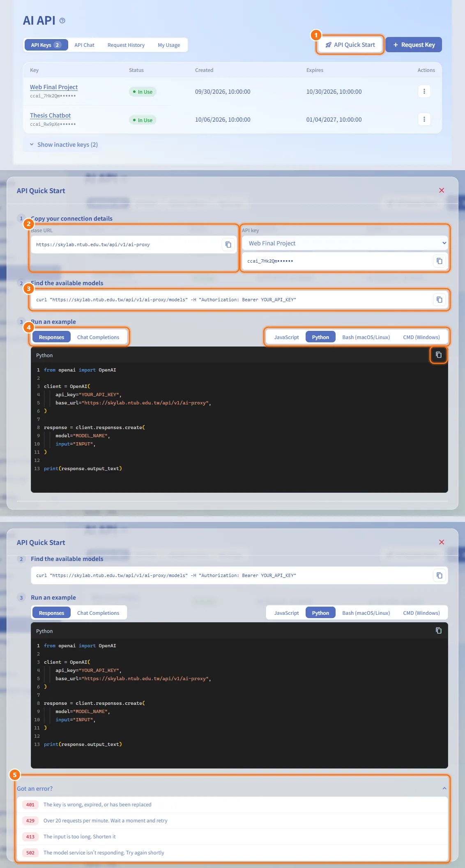This screenshot has height=868, width=465.
Task: Copy the Python code in first dialog
Action: tap(439, 355)
